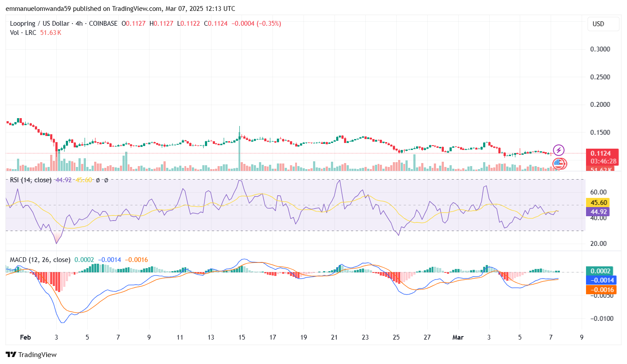Click the 44.92 value in RSI legend

coord(64,180)
